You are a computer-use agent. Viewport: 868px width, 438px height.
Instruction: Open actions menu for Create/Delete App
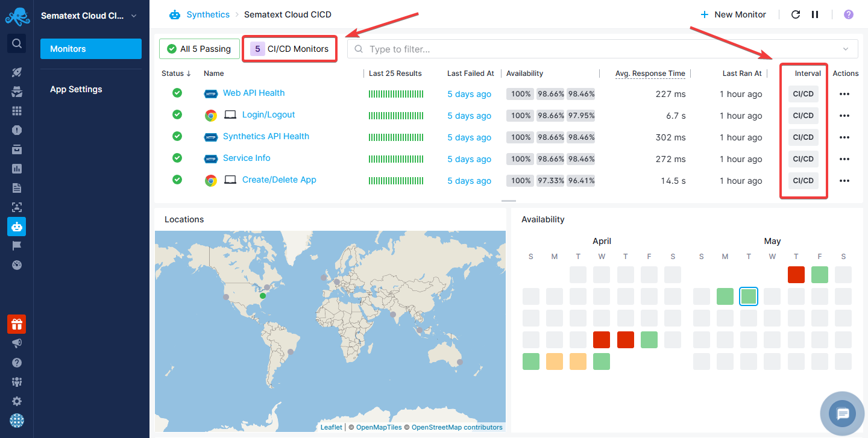coord(844,181)
